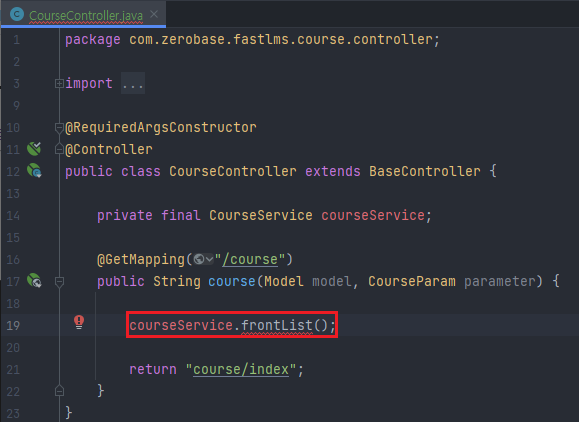Click com.zerobase.fastlms.course.controller package name

pyautogui.click(x=281, y=40)
